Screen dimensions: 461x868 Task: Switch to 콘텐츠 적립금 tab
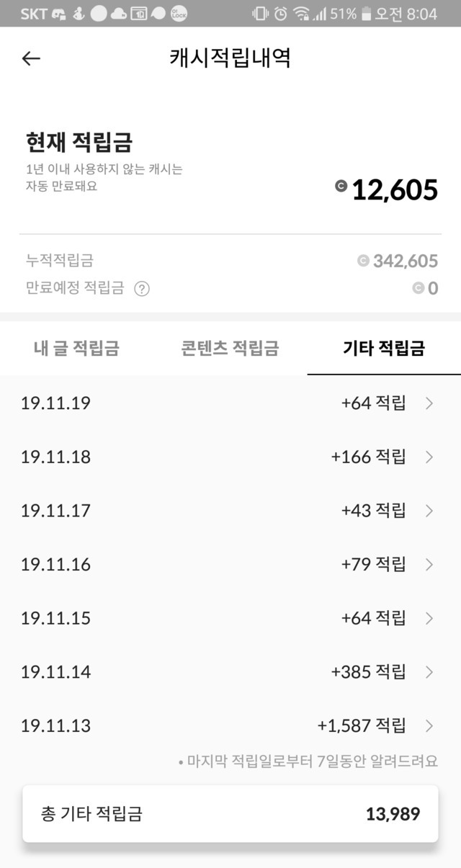[230, 349]
